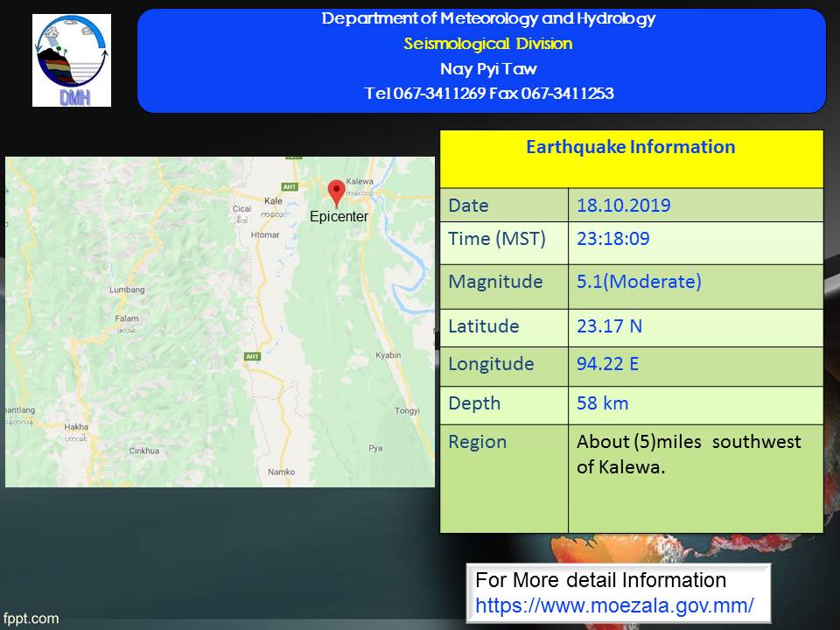This screenshot has width=840, height=630.
Task: Select the Seismological Division heading text
Action: (487, 44)
